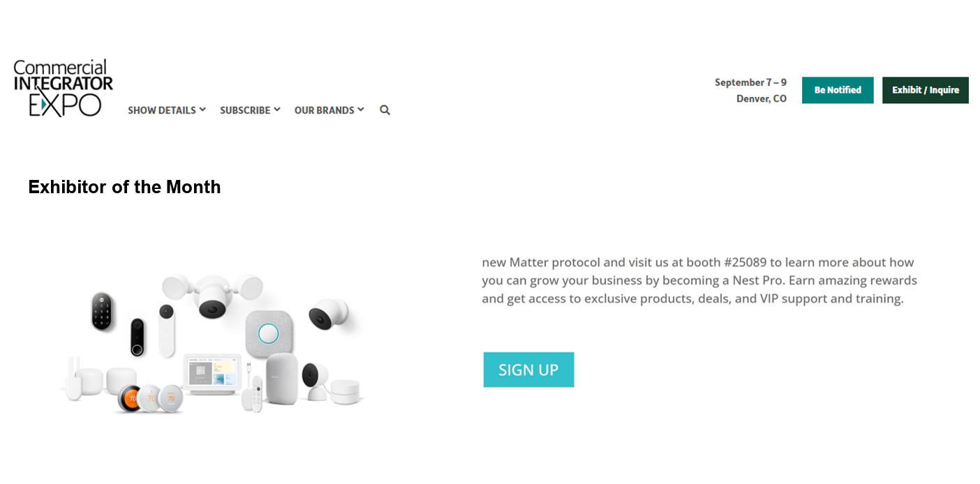Screen dimensions: 980x484
Task: Expand the chevron beside SHOW DETAILS
Action: (202, 109)
